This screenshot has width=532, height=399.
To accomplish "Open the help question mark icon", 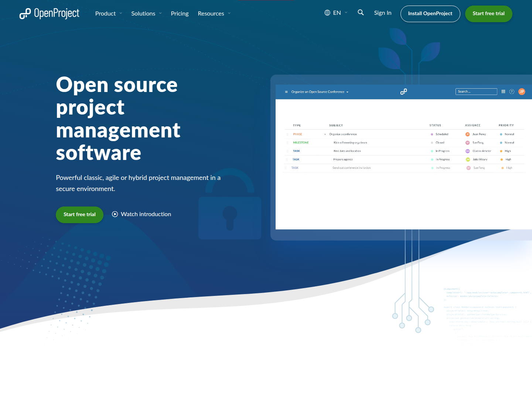I will pos(512,92).
